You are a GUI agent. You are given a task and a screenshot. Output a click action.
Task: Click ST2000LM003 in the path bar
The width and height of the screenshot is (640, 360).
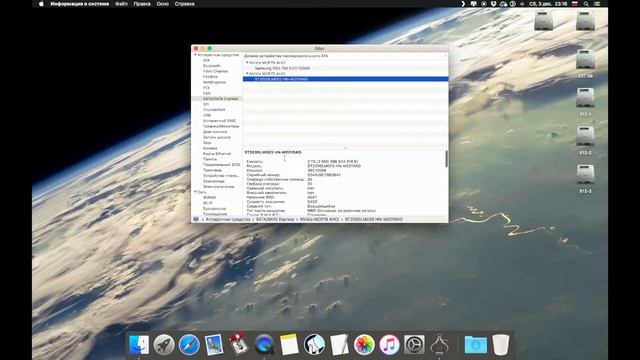click(374, 220)
